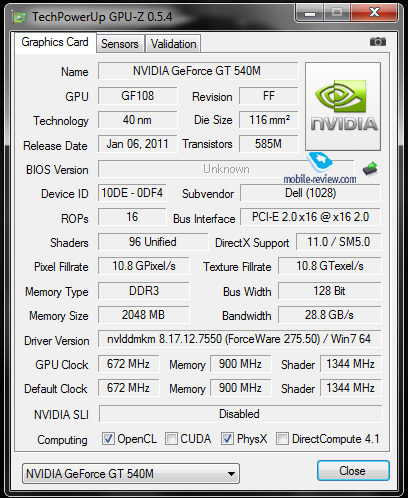
Task: Click the GPU Clock 672 MHz field
Action: coord(128,364)
